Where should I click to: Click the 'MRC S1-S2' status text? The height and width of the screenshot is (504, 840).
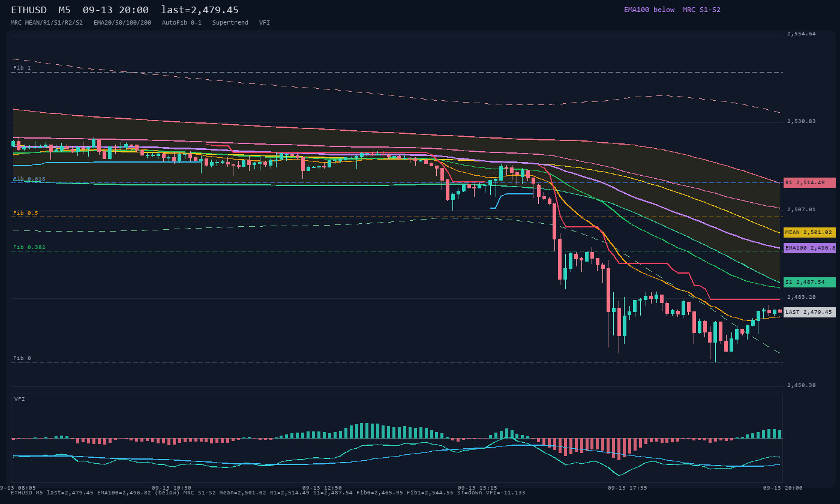(x=701, y=10)
